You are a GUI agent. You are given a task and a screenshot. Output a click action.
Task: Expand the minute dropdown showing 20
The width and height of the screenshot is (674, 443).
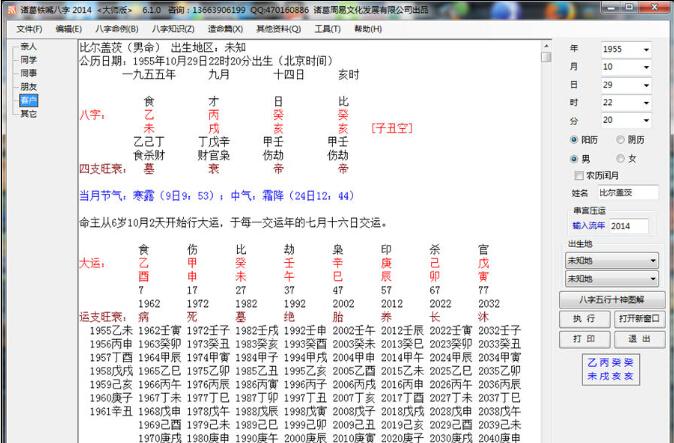coord(646,120)
